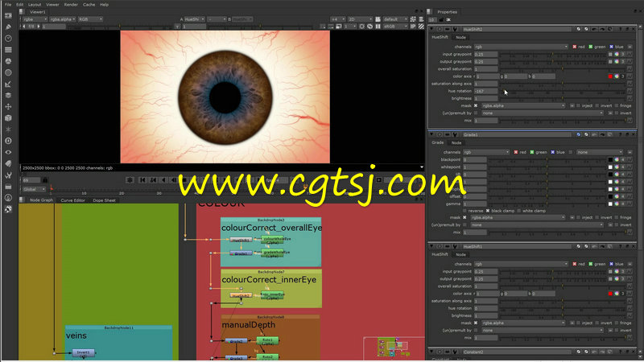Open the Deep nodes toolbar icon
644x362 pixels.
pos(8,141)
